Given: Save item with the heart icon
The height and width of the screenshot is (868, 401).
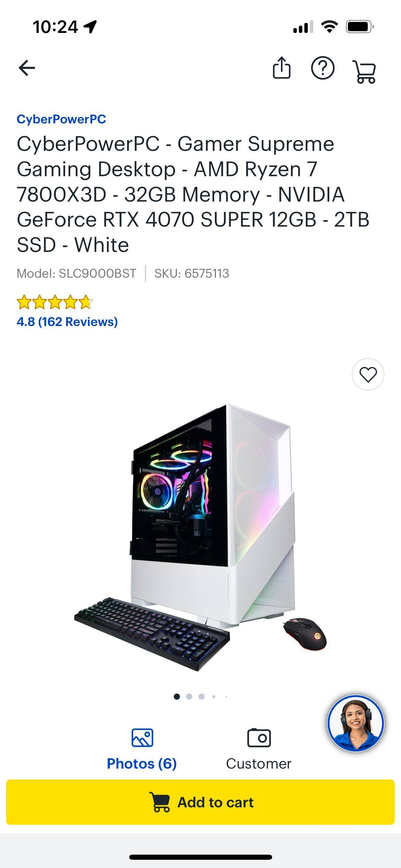Looking at the screenshot, I should (368, 374).
